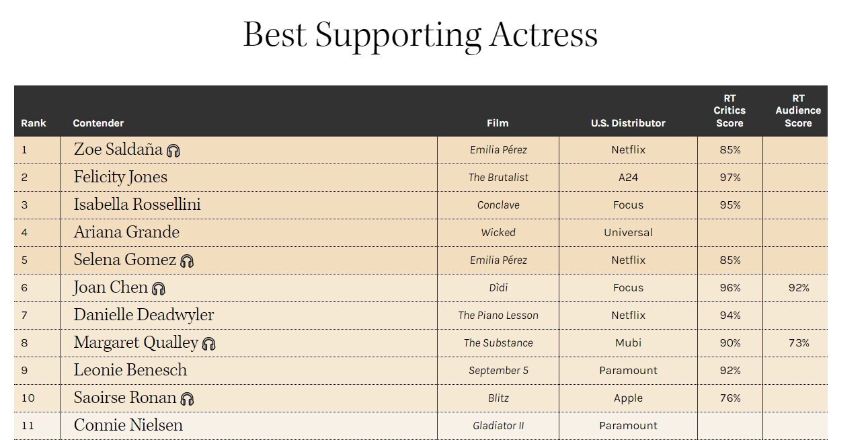Click Ariana Grande contender name
Image resolution: width=868 pixels, height=440 pixels.
tap(126, 232)
